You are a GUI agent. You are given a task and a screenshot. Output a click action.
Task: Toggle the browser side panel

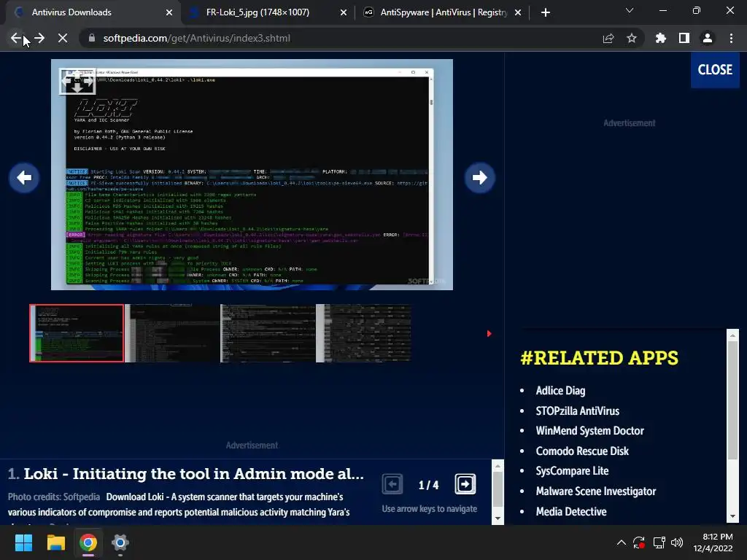pos(684,38)
